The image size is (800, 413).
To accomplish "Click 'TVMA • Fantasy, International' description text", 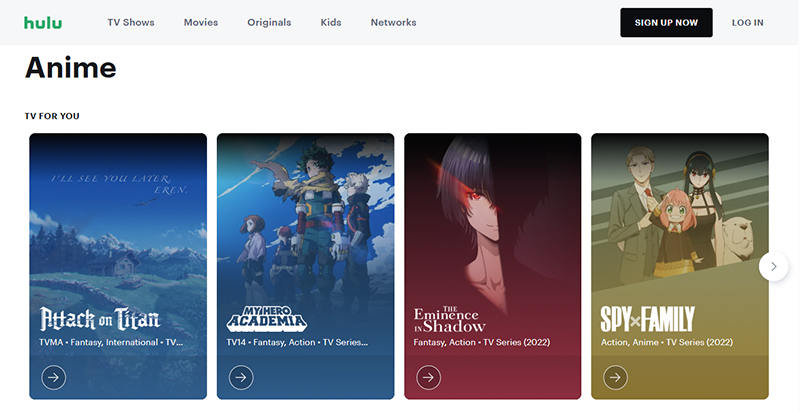I will [111, 342].
